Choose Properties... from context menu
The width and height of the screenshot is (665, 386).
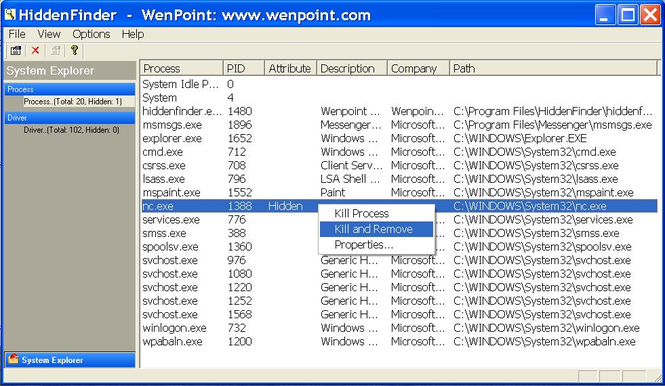(376, 245)
